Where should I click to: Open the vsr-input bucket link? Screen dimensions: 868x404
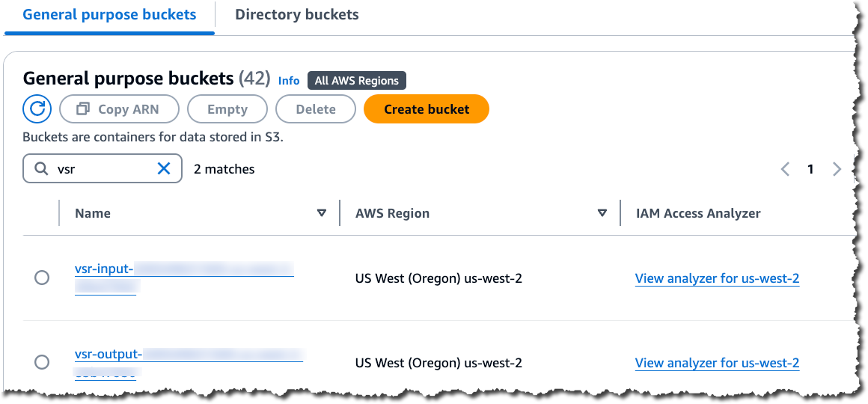pos(105,269)
